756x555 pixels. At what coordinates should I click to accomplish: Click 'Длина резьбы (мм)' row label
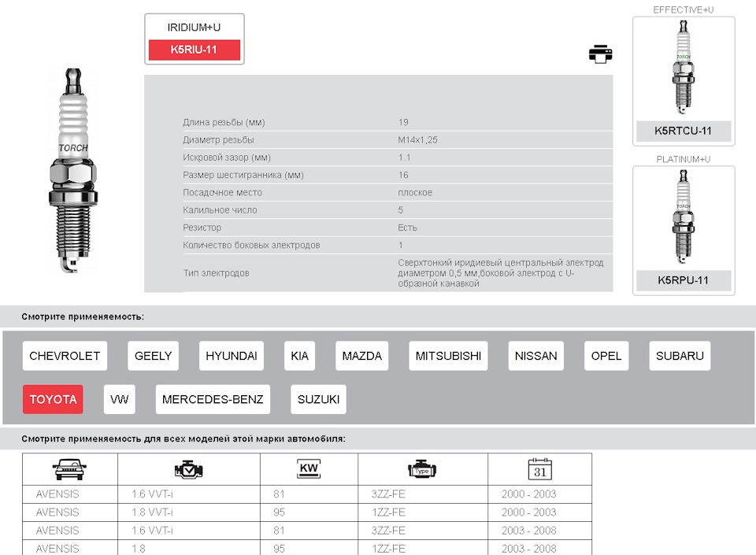pos(224,122)
